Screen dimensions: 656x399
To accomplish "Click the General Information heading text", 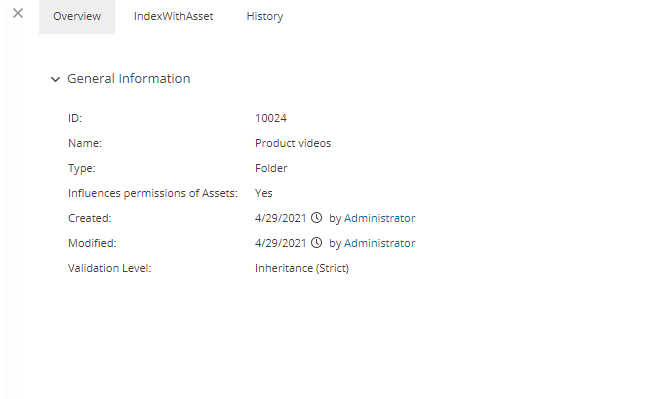I will [129, 79].
